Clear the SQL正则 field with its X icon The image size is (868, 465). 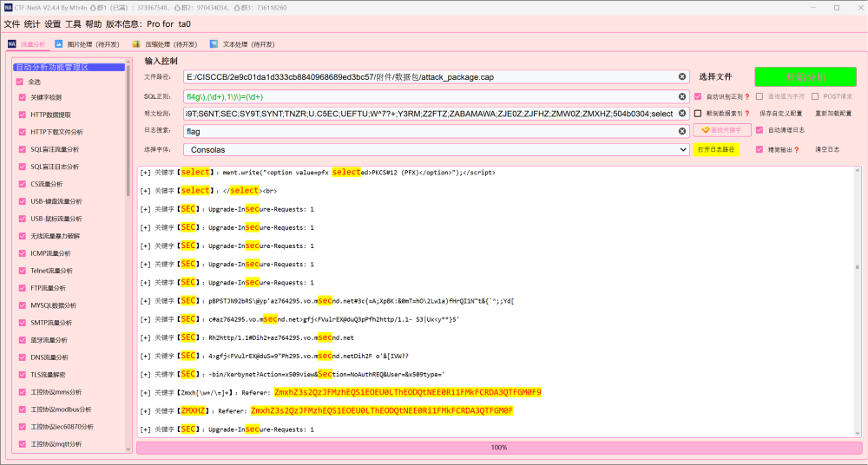tap(682, 96)
